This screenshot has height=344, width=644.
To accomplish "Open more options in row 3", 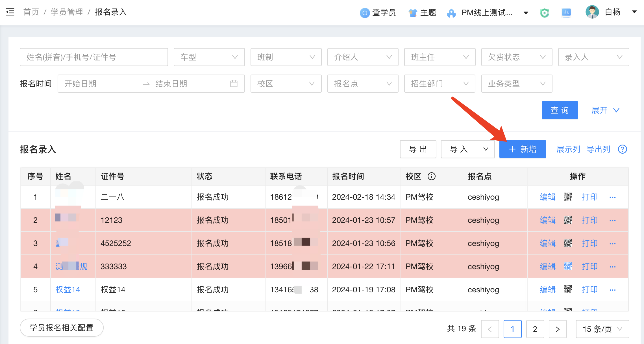I will pos(612,243).
